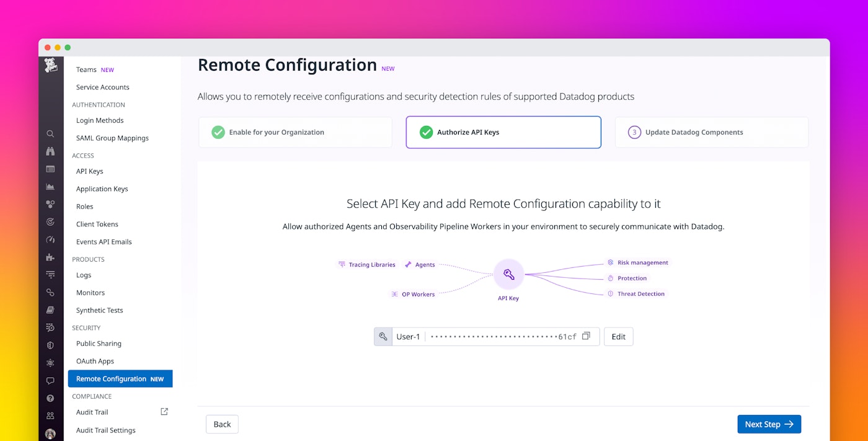
Task: Click the external link icon beside Audit Trail
Action: coord(164,412)
